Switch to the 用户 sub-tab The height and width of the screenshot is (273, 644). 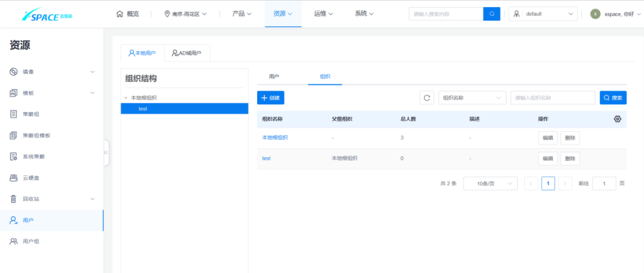(x=274, y=76)
